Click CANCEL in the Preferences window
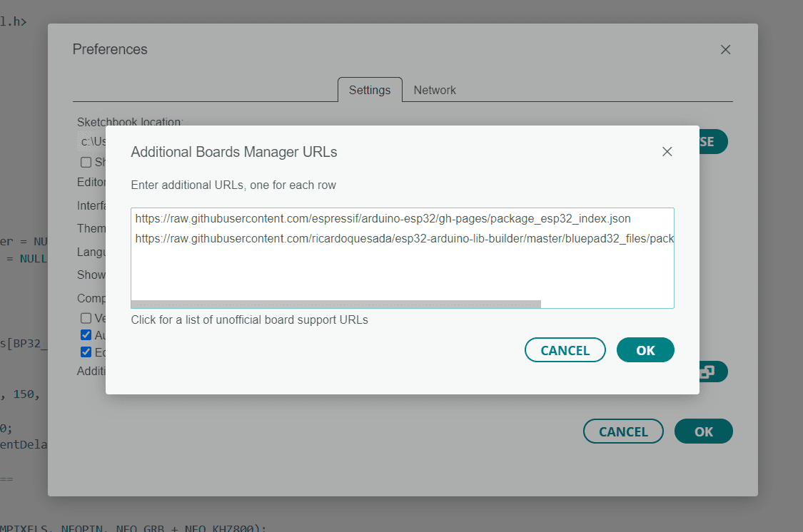Viewport: 803px width, 532px height. point(622,431)
